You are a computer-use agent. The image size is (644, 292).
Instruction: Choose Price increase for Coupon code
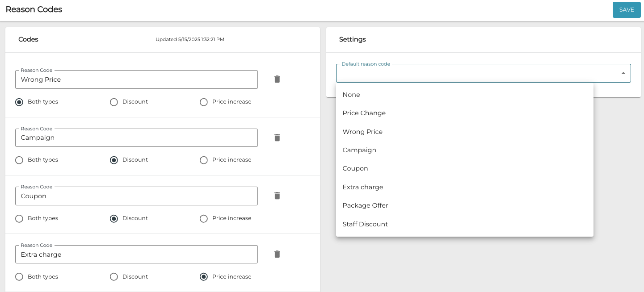coord(204,219)
